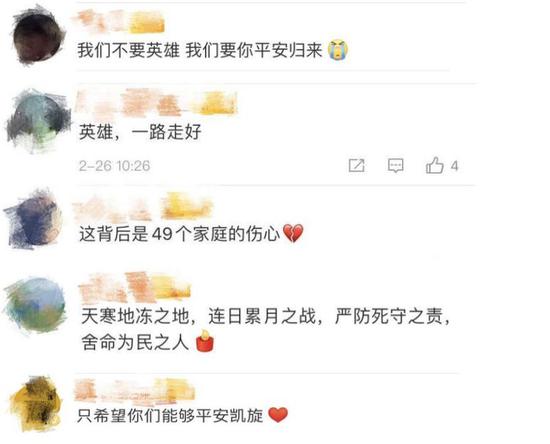Tap the like count number 4
This screenshot has width=550, height=444.
[454, 166]
